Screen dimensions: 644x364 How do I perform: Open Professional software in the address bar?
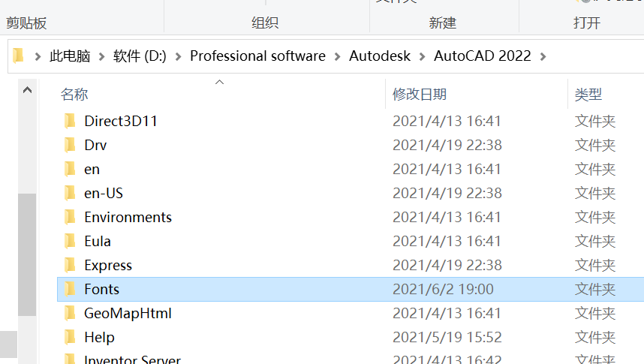click(257, 56)
